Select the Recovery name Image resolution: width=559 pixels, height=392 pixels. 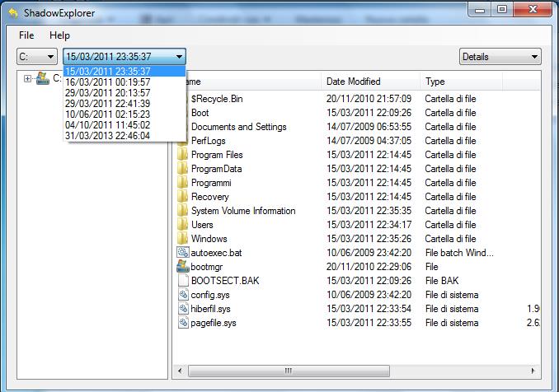(x=210, y=197)
